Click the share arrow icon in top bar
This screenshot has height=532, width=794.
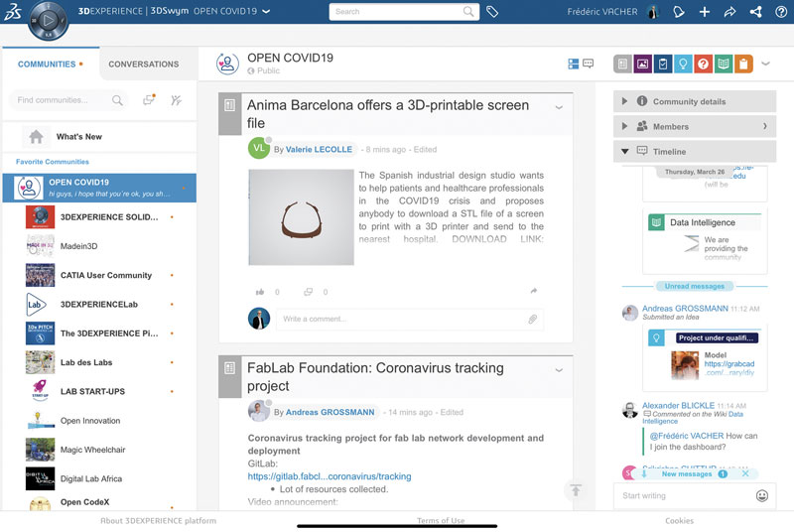coord(729,12)
